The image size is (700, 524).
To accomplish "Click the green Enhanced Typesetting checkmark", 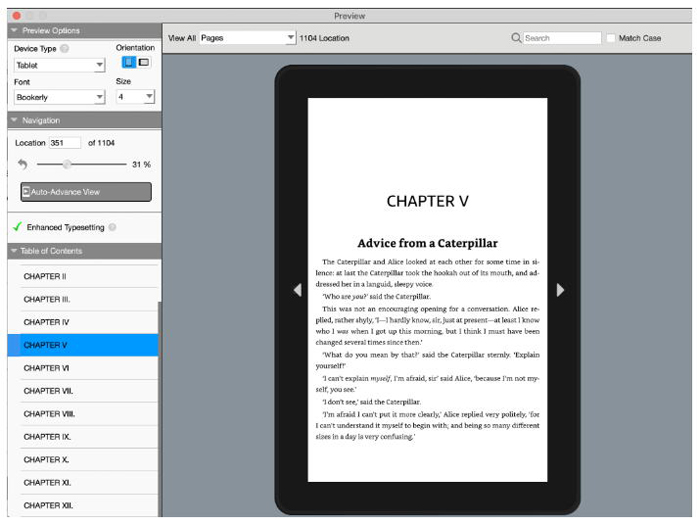I will (17, 227).
